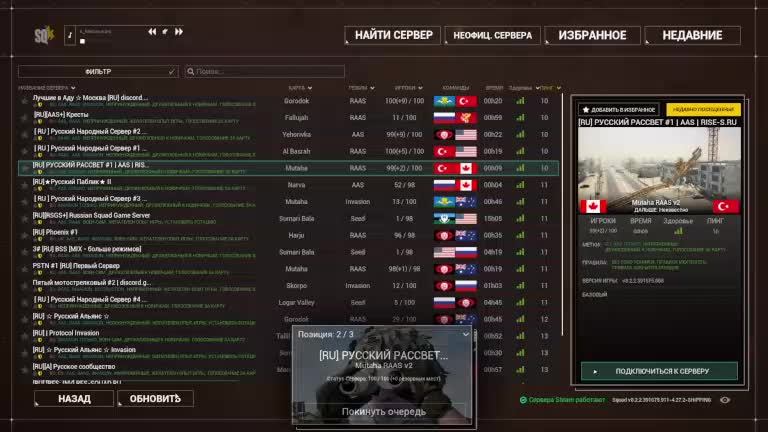Sort by the ping (Пинг) column
Screen dimensions: 768x432
551,88
